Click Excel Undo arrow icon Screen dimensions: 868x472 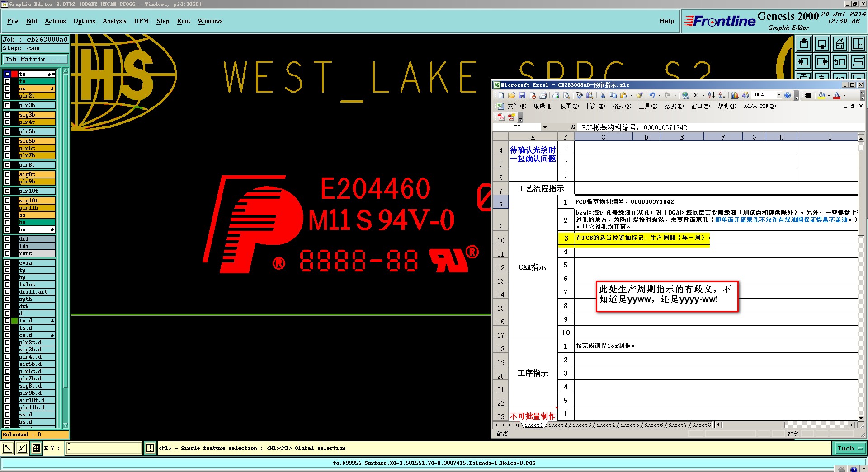652,95
